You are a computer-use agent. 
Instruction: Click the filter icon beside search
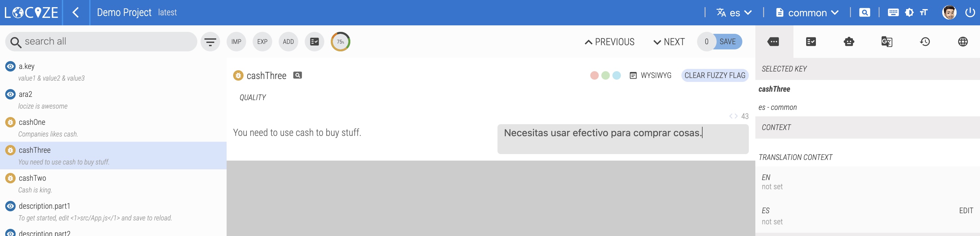210,42
